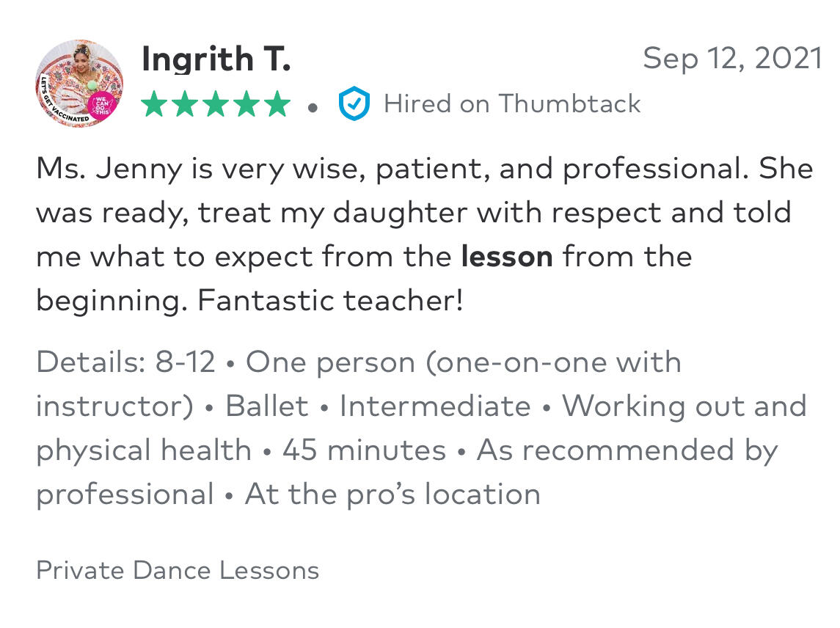Click the bold word "lesson" in the review
This screenshot has height=628, width=840.
(x=507, y=257)
